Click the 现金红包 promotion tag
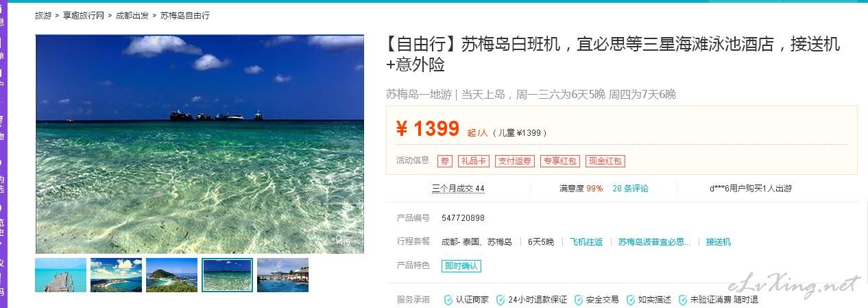This screenshot has width=868, height=308. [605, 161]
